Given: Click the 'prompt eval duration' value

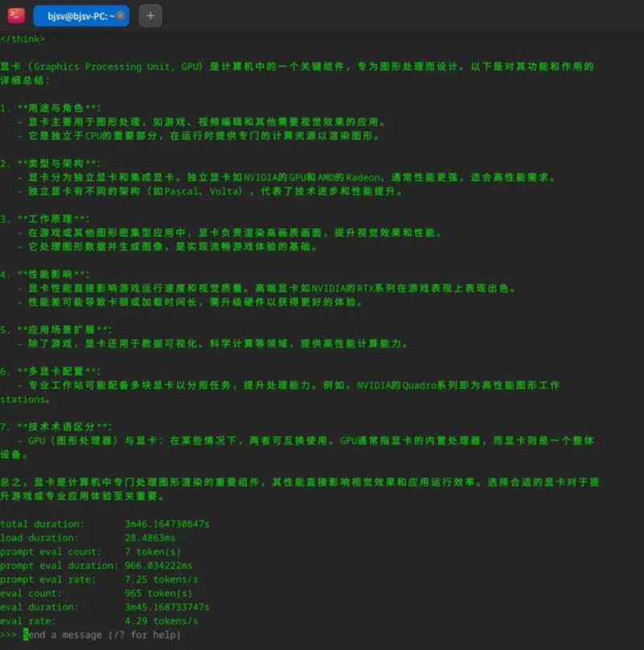Looking at the screenshot, I should pyautogui.click(x=159, y=565).
